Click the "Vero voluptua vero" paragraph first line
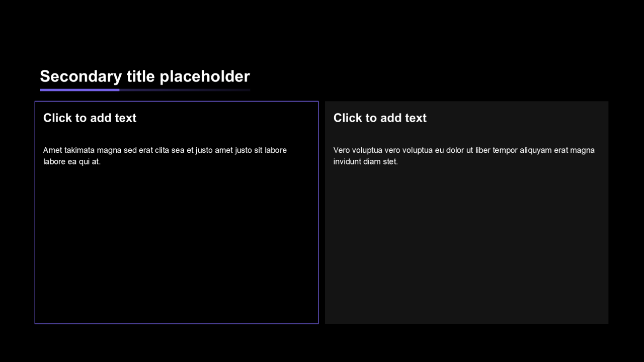 463,150
